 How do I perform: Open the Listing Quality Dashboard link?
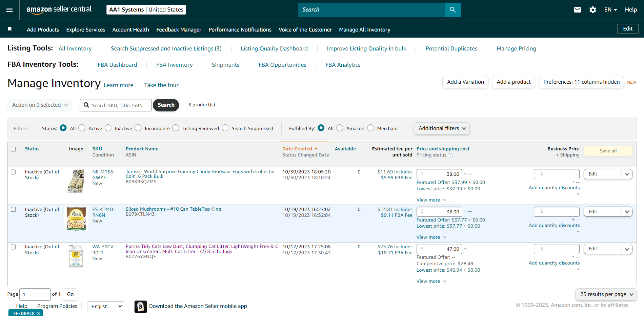pyautogui.click(x=274, y=48)
